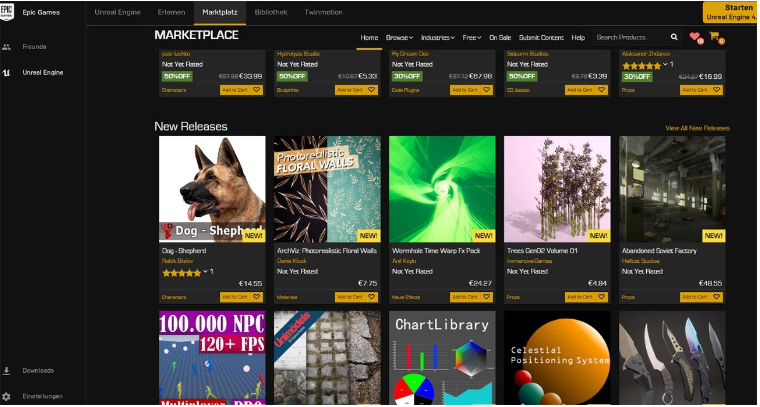Screen dimensions: 760x407
Task: Open Submit Content link
Action: click(x=541, y=38)
